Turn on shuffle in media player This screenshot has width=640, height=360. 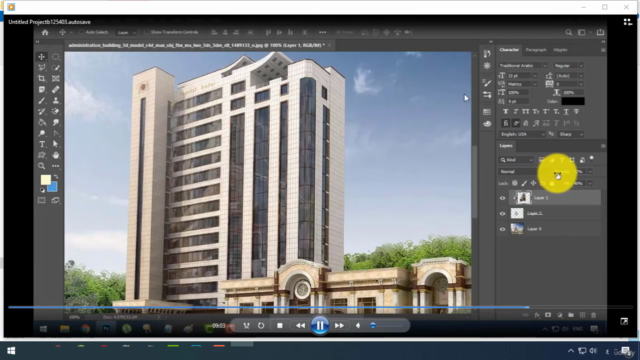(x=247, y=326)
